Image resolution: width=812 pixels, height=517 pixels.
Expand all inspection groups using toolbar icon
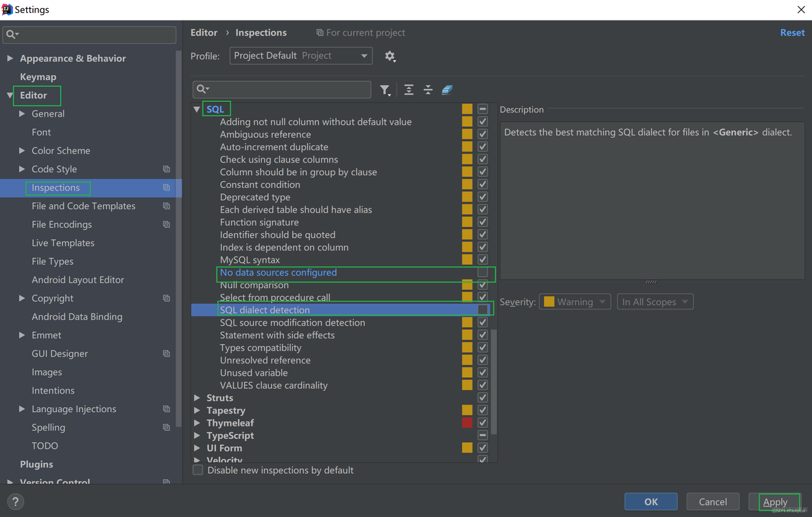click(408, 90)
